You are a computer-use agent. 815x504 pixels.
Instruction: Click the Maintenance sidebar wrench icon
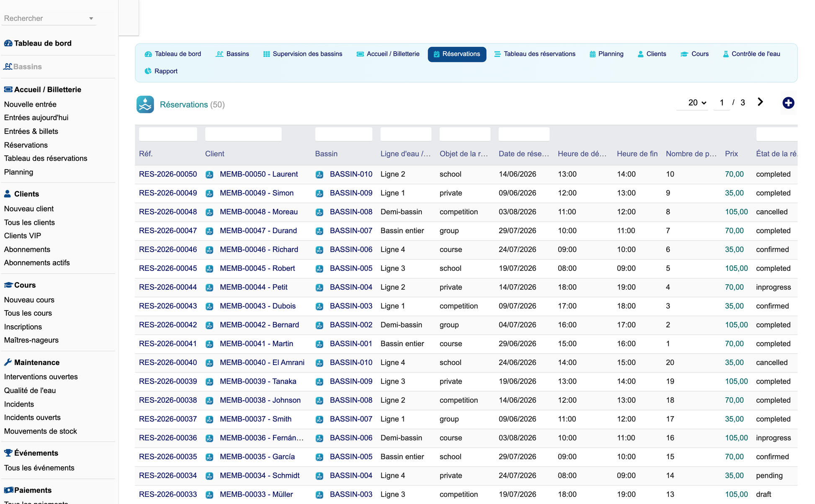click(8, 363)
